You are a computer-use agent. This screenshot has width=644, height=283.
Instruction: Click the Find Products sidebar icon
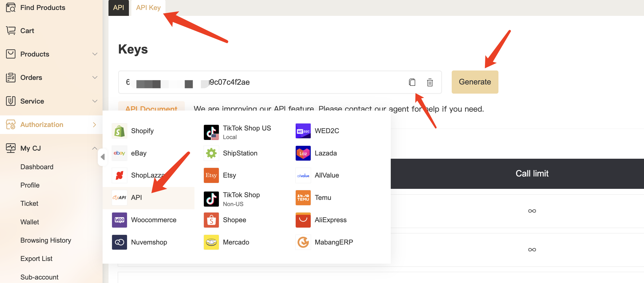click(11, 8)
